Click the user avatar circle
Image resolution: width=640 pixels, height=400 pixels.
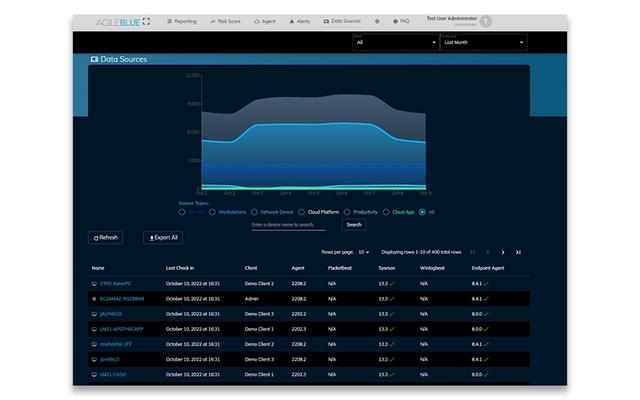pos(486,20)
